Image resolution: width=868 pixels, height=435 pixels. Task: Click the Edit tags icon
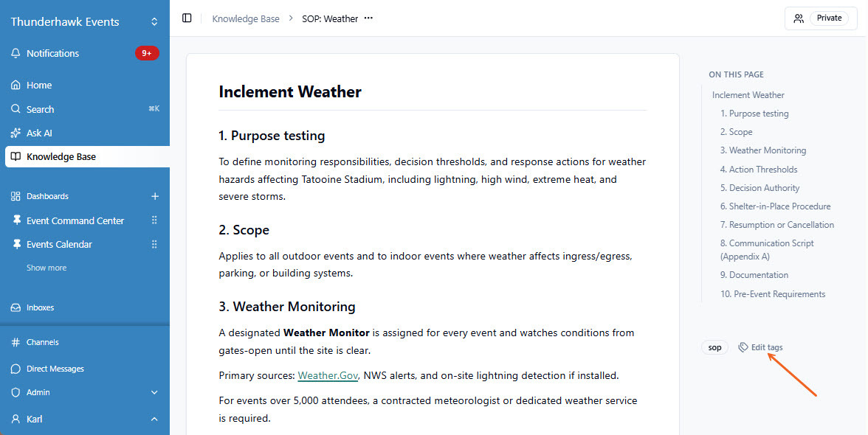click(x=743, y=347)
